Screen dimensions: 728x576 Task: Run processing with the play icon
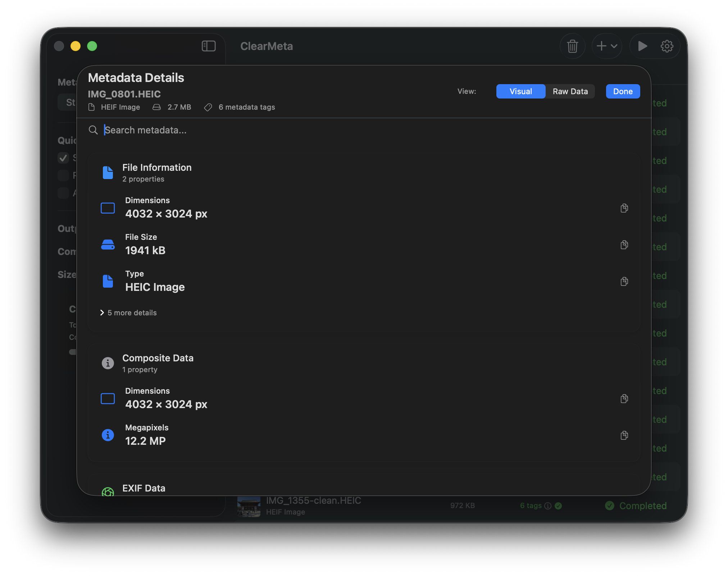[x=643, y=46]
